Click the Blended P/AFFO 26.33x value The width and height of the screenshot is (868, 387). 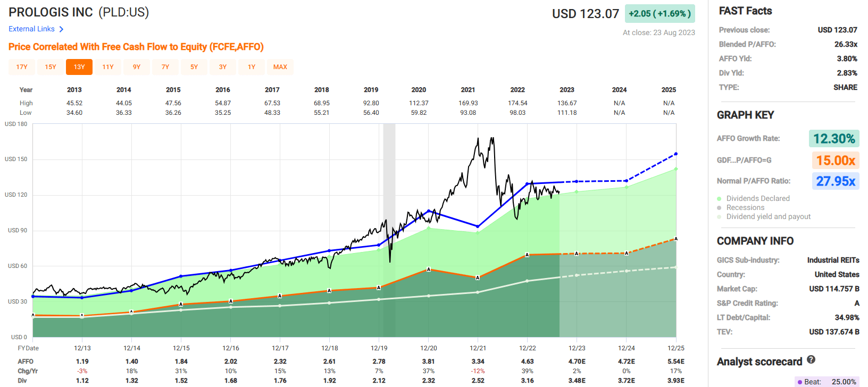(846, 44)
